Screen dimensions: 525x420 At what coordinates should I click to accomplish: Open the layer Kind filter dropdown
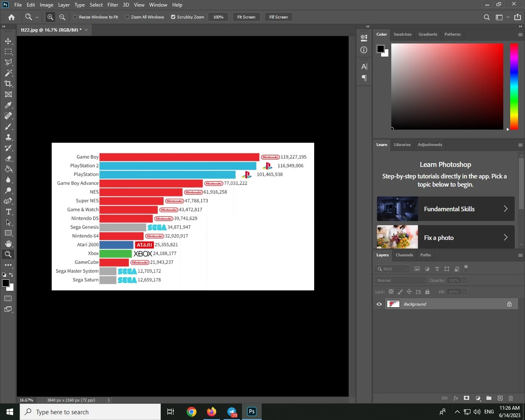click(392, 269)
